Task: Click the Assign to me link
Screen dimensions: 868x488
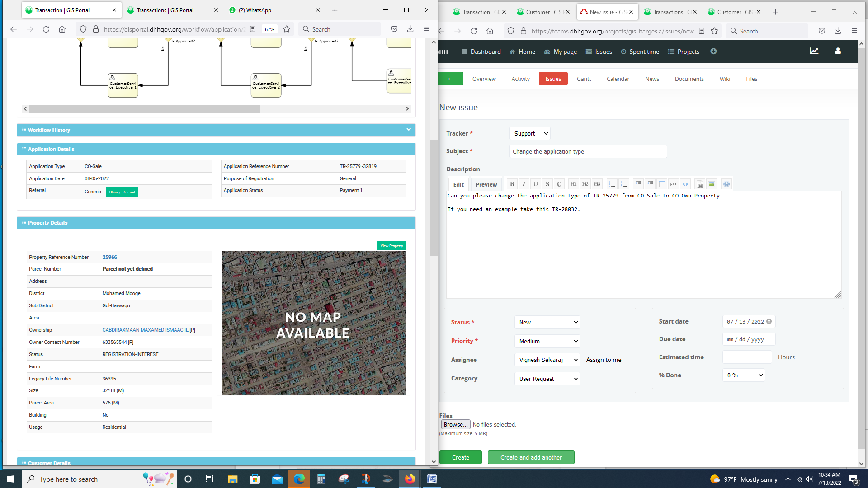Action: click(x=604, y=360)
